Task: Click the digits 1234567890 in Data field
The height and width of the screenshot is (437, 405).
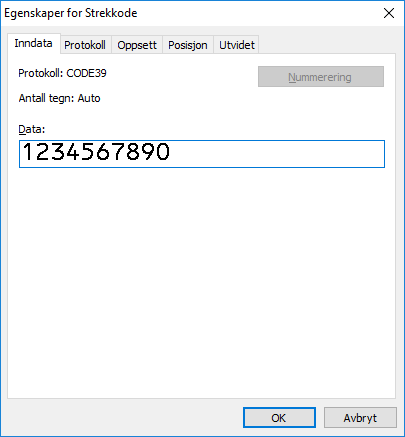Action: 96,152
